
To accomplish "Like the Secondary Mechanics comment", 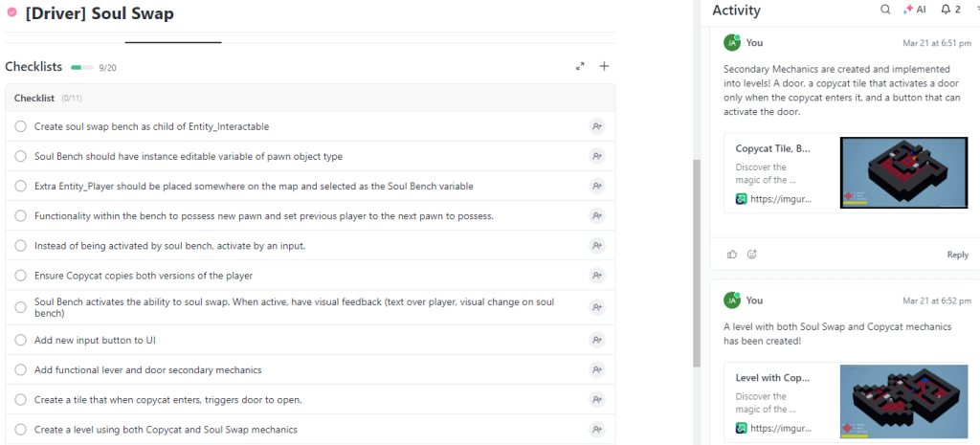I will click(732, 255).
